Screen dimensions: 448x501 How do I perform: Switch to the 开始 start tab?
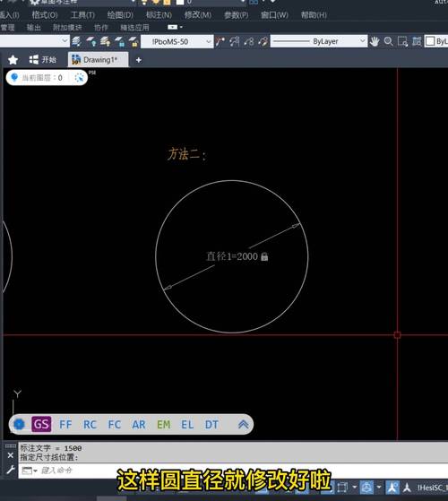click(42, 60)
